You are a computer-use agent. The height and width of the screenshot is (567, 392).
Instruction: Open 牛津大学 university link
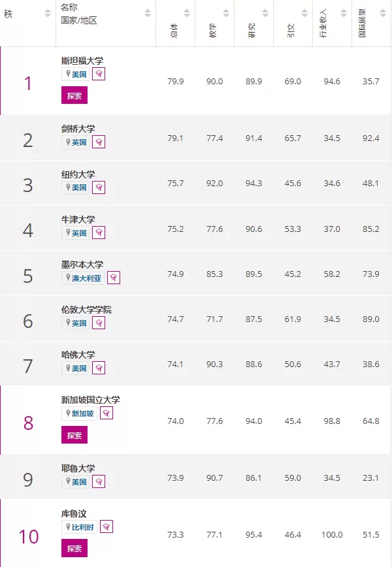pos(78,219)
